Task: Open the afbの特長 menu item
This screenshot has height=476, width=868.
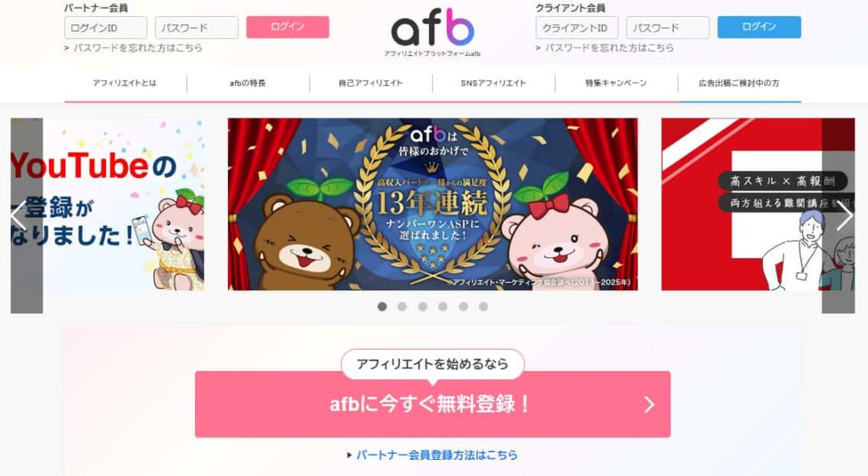Action: 248,83
